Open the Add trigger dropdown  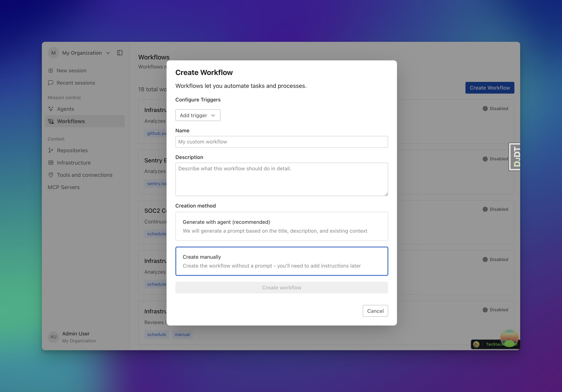click(x=198, y=115)
